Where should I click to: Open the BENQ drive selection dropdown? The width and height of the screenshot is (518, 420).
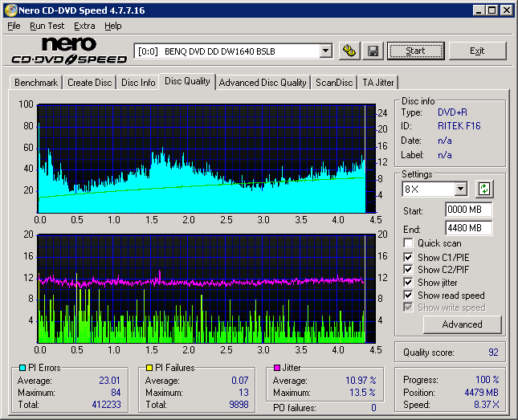coord(325,51)
